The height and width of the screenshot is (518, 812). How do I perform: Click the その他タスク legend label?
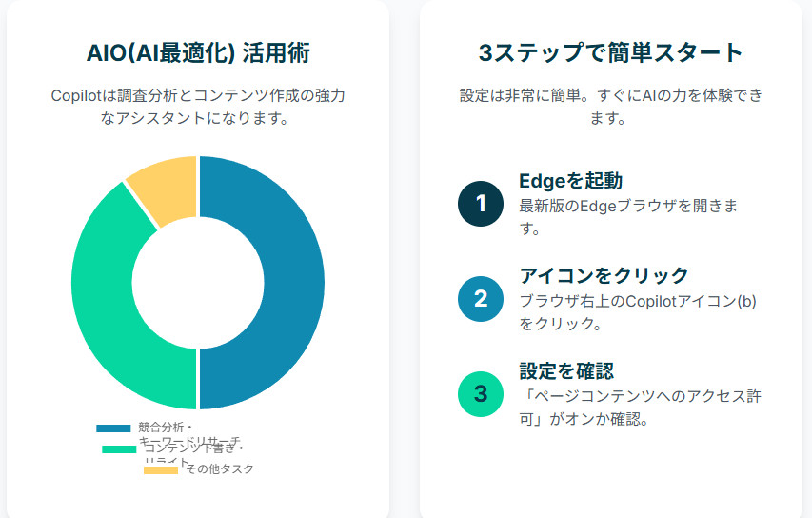pyautogui.click(x=219, y=469)
